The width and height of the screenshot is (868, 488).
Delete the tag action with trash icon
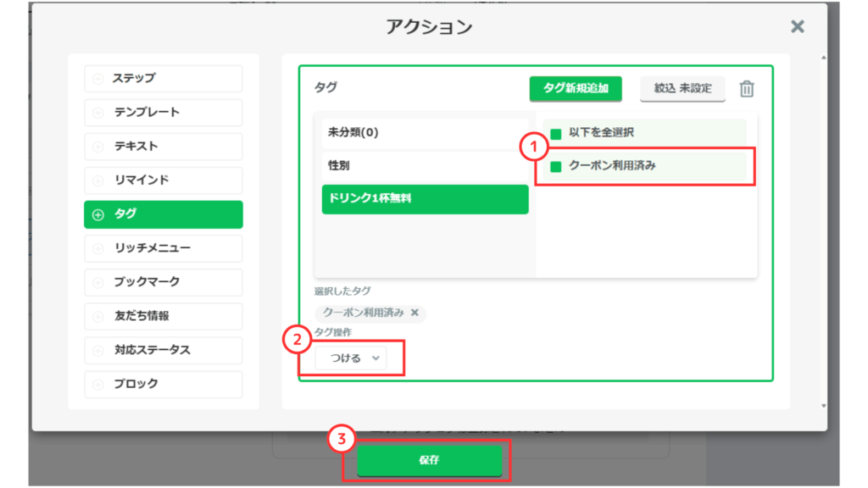pyautogui.click(x=747, y=89)
